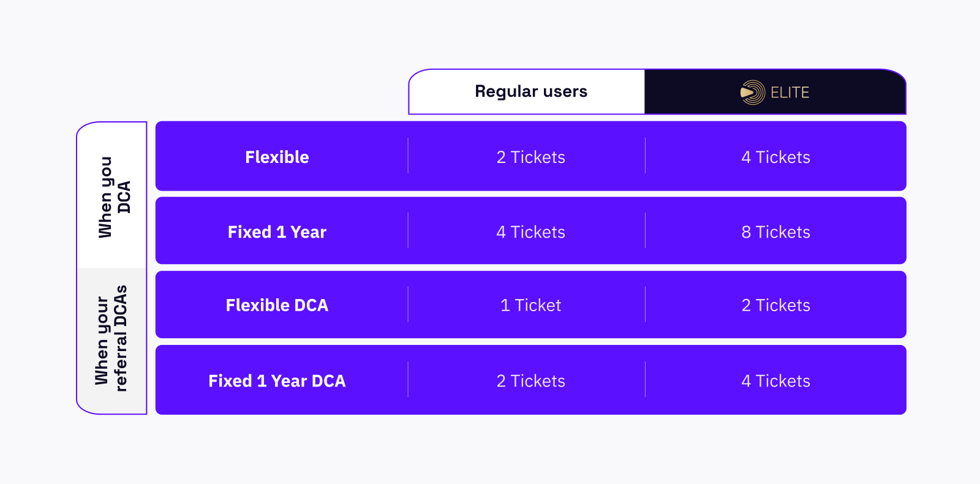Image resolution: width=980 pixels, height=484 pixels.
Task: Click the 1 Ticket cell
Action: pyautogui.click(x=531, y=305)
